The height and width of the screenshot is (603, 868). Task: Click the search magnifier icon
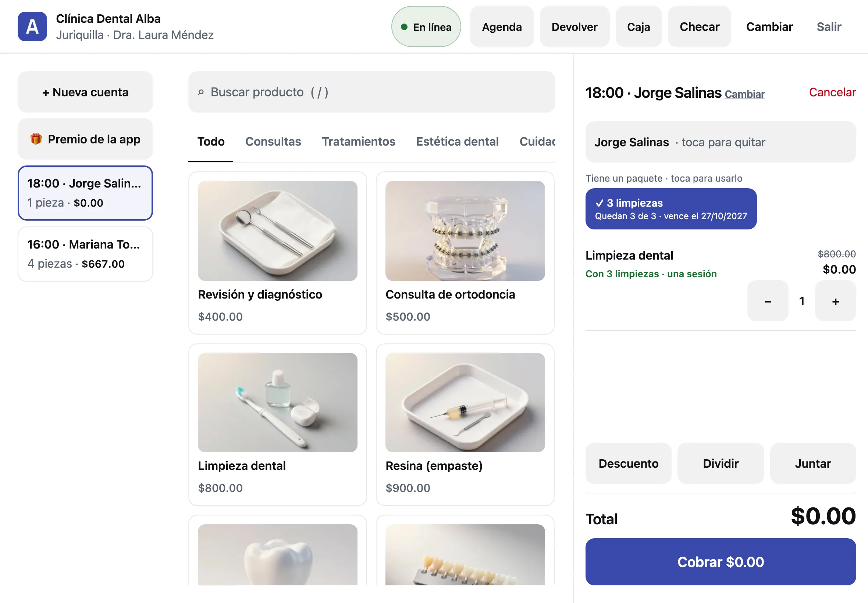pyautogui.click(x=201, y=92)
